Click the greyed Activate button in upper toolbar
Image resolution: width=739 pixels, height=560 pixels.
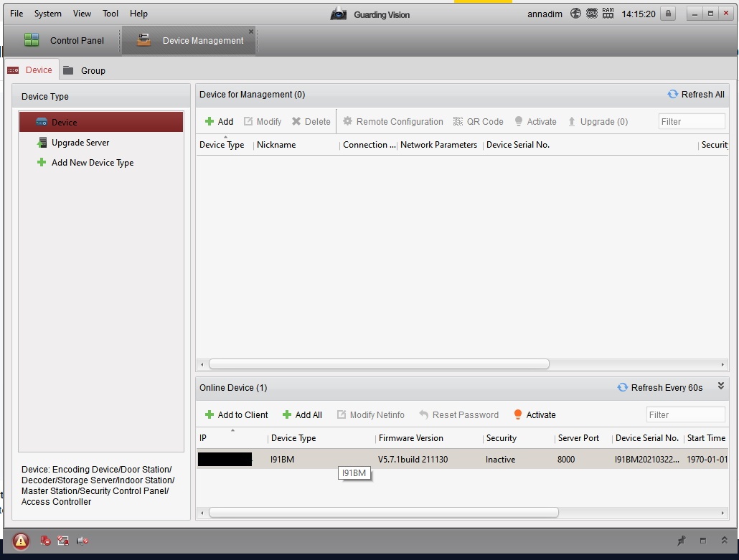(x=535, y=121)
